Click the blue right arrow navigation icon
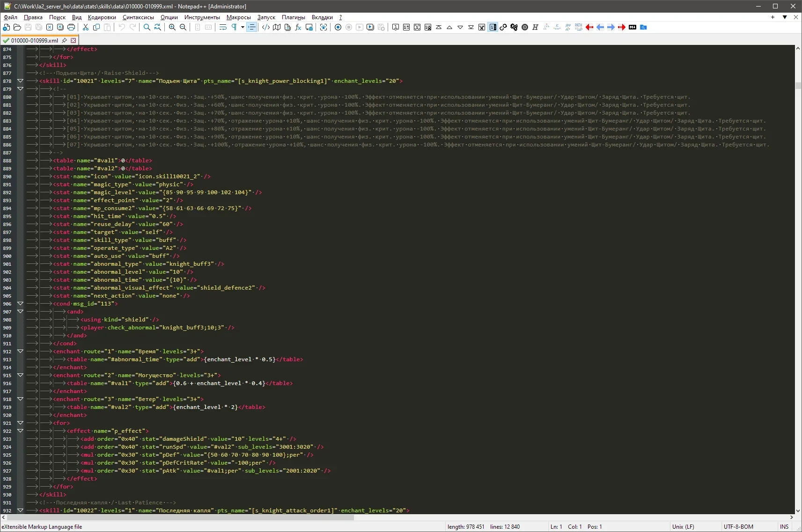This screenshot has height=532, width=802. [611, 27]
